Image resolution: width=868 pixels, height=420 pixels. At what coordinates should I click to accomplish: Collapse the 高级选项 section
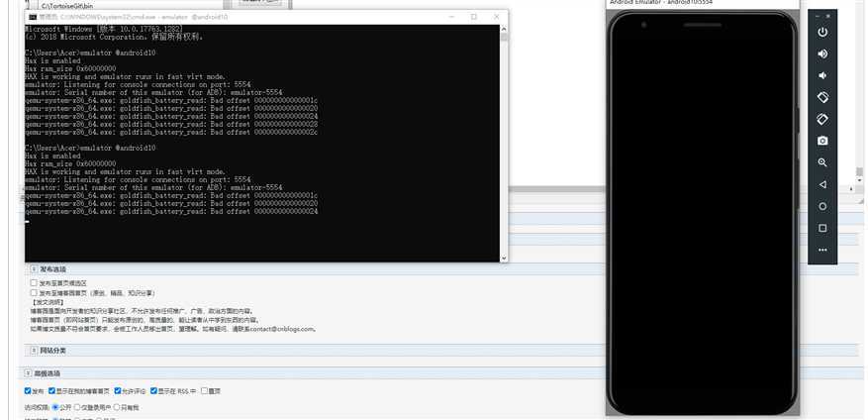pyautogui.click(x=27, y=373)
